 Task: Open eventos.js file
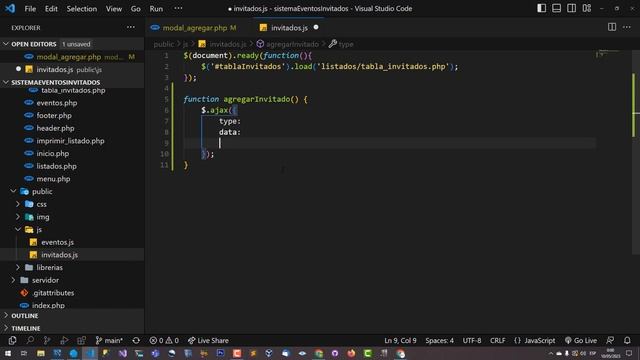[58, 242]
